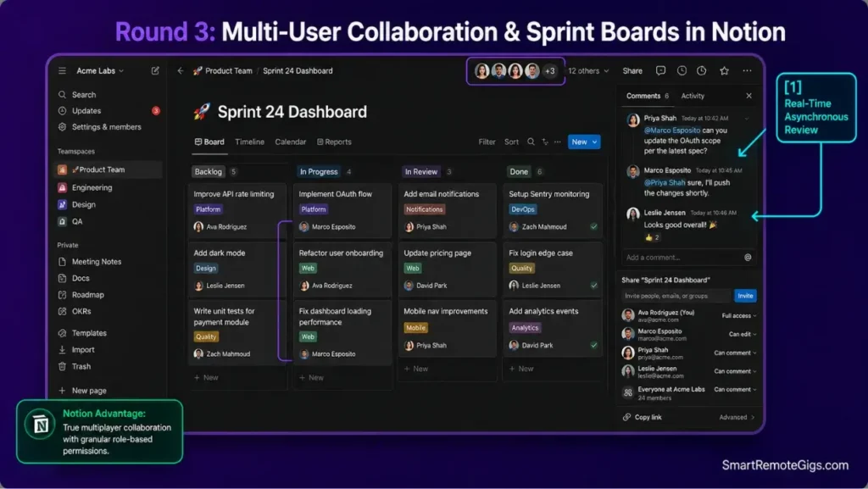This screenshot has height=489, width=868.
Task: Switch to the Timeline view tab
Action: coord(250,142)
